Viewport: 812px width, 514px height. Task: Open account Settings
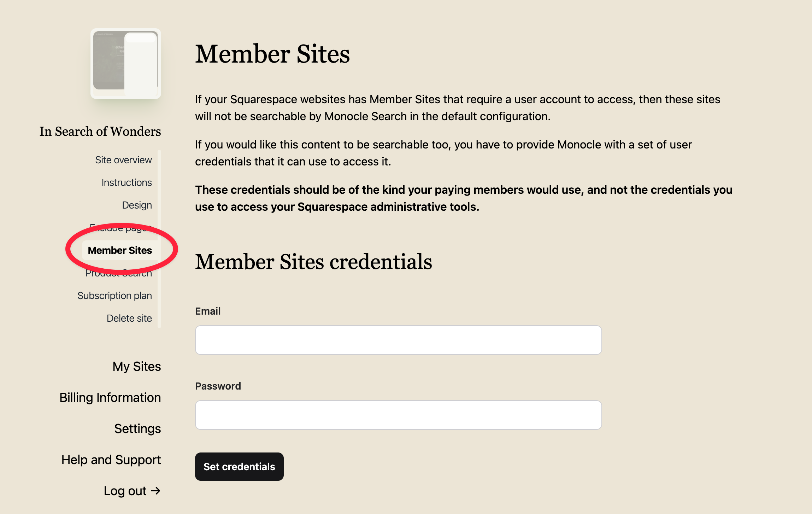[x=137, y=428]
